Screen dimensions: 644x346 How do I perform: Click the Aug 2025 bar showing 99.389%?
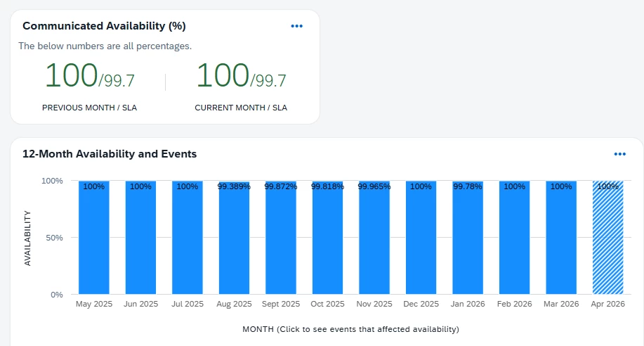[234, 239]
